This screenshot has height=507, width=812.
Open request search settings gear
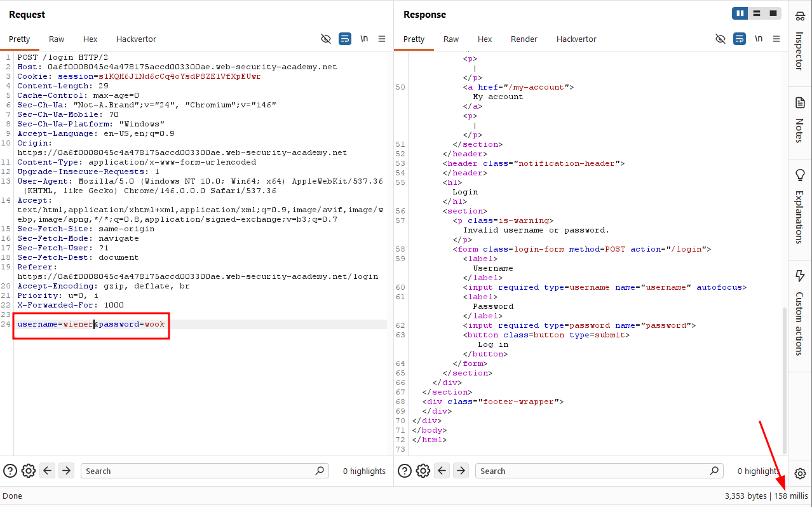(x=28, y=471)
